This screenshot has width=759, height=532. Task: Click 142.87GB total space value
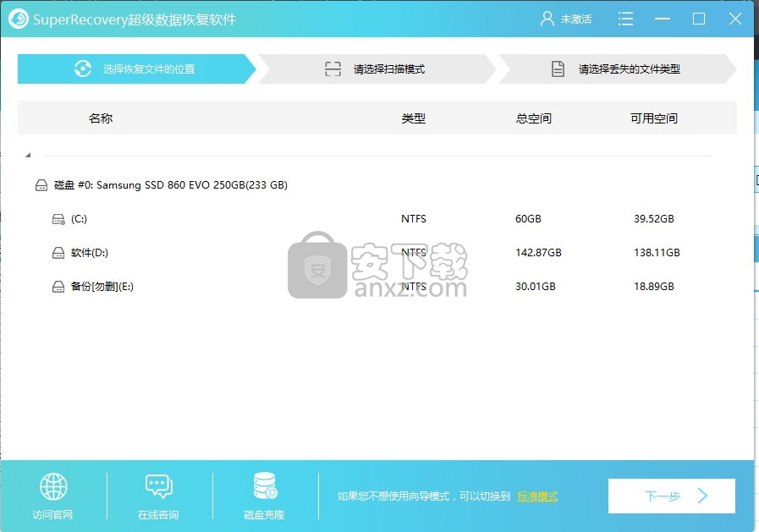pyautogui.click(x=538, y=252)
